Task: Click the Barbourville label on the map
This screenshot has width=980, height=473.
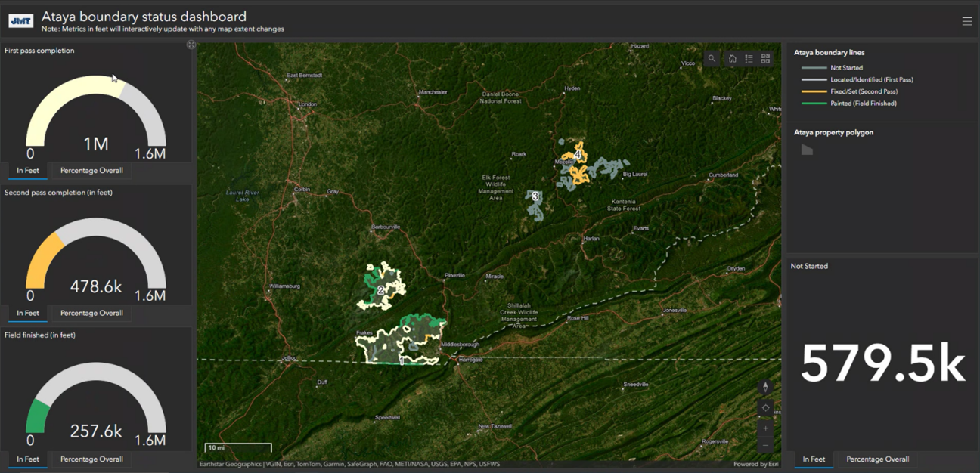Action: 385,227
